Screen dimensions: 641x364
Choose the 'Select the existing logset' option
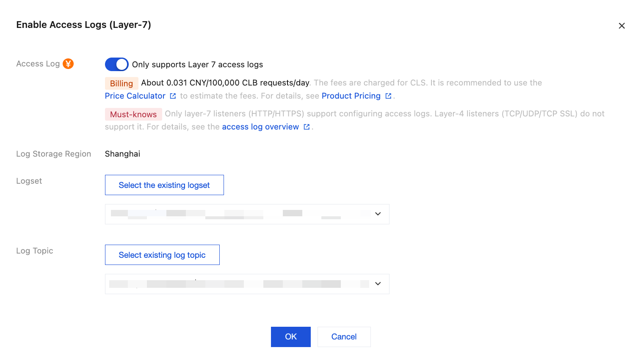[164, 185]
